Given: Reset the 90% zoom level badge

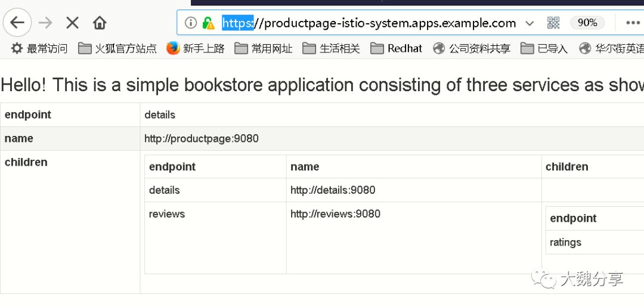Looking at the screenshot, I should pos(587,23).
